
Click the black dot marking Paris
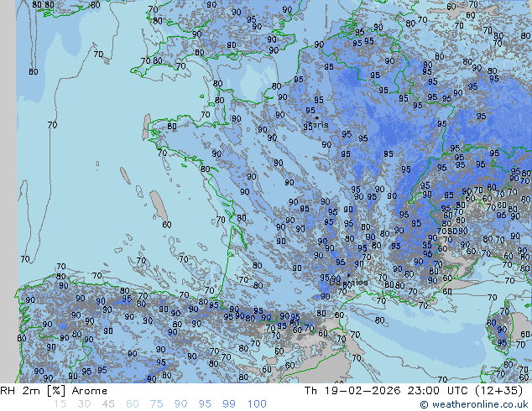[x=316, y=118]
